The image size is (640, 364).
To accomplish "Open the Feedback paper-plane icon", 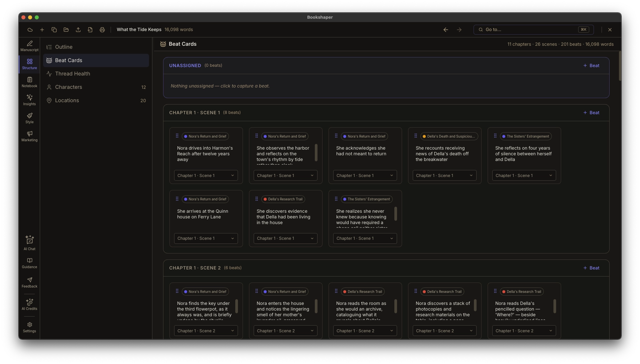I will tap(29, 282).
